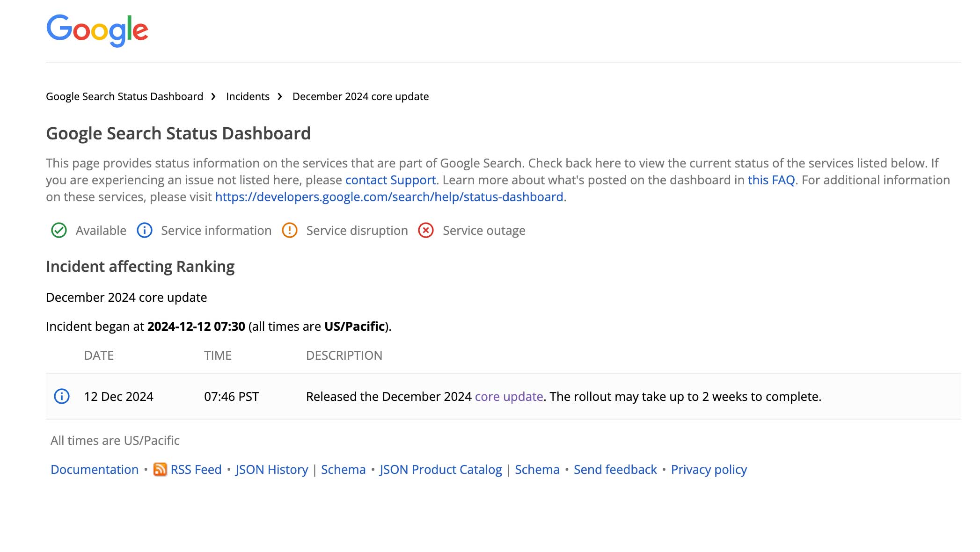Click the Incident affecting Ranking heading

tap(140, 267)
